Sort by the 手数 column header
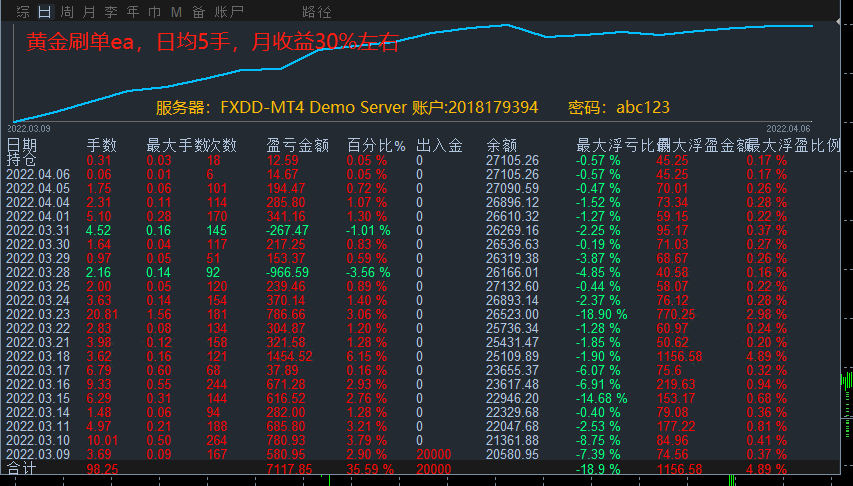The width and height of the screenshot is (853, 486). [102, 146]
